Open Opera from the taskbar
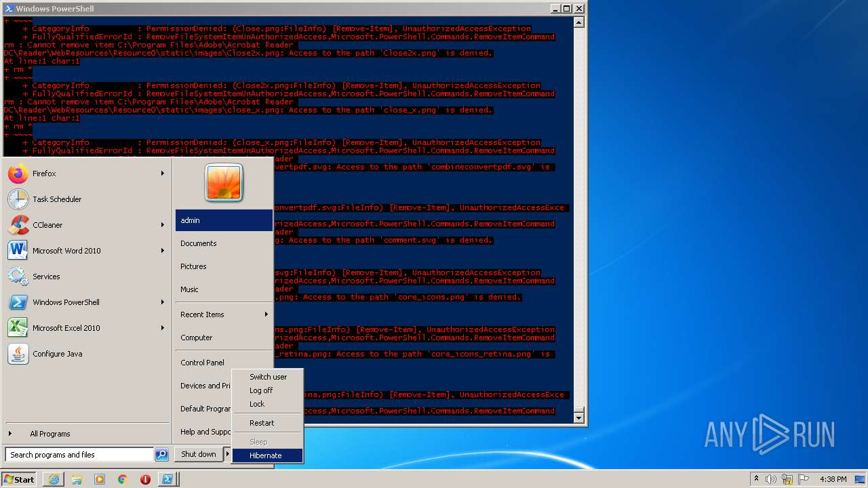The height and width of the screenshot is (488, 868). pos(145,479)
